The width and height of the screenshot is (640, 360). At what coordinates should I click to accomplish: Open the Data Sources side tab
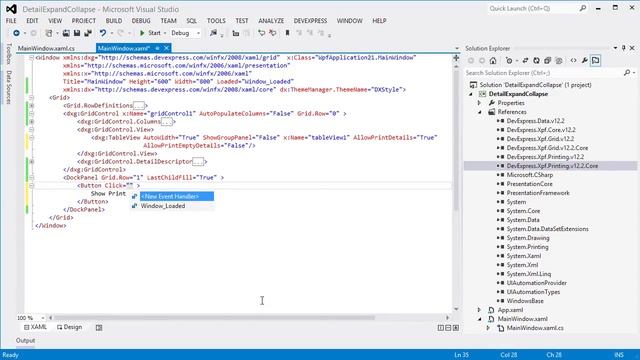(x=9, y=87)
